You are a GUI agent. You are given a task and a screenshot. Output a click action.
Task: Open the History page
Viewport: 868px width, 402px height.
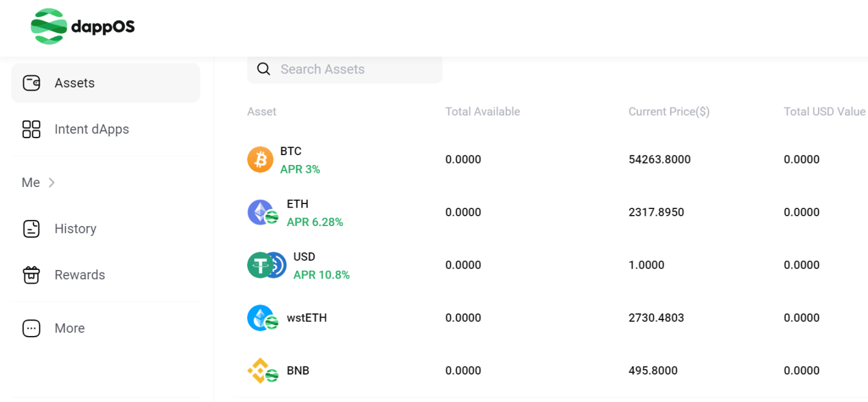tap(75, 228)
